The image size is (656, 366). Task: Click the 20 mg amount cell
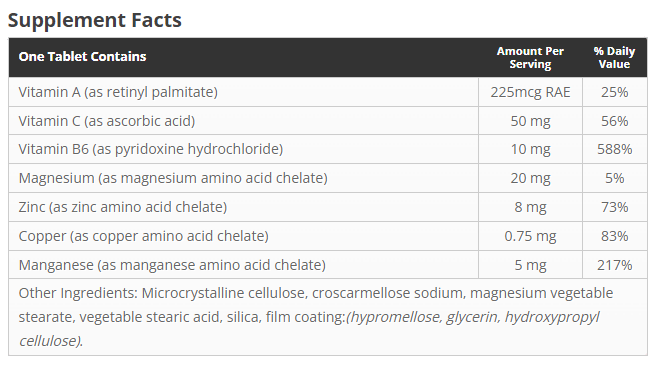[x=530, y=178]
